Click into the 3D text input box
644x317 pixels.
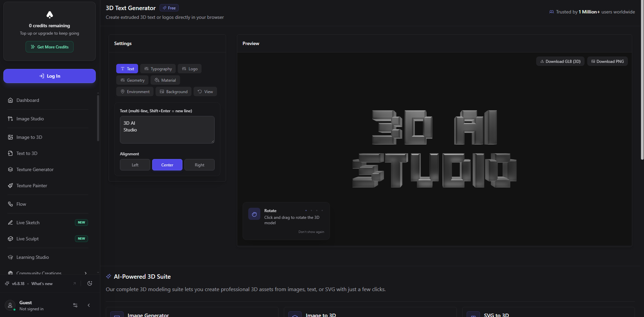167,130
